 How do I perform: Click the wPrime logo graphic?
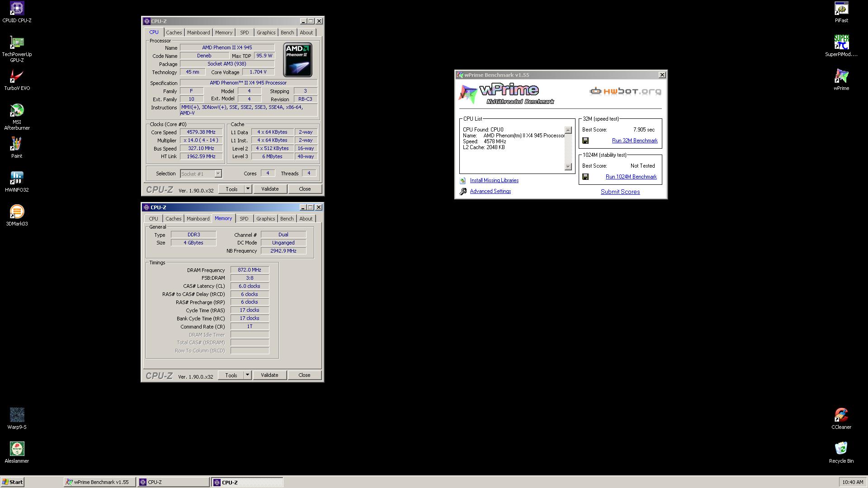click(506, 94)
